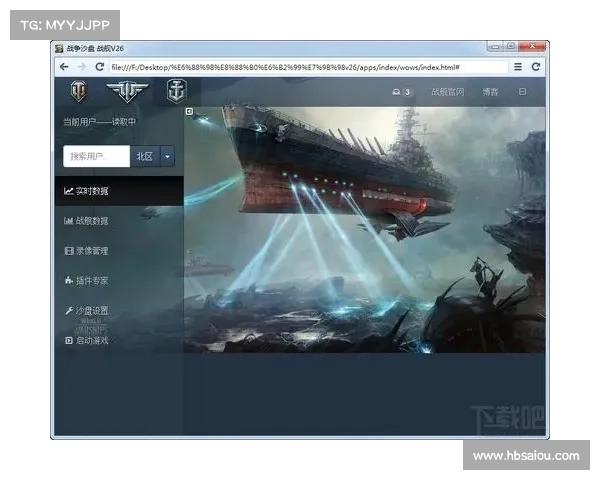Open the browser hamburger menu icon
Viewport: 600px width, 480px height.
[518, 67]
